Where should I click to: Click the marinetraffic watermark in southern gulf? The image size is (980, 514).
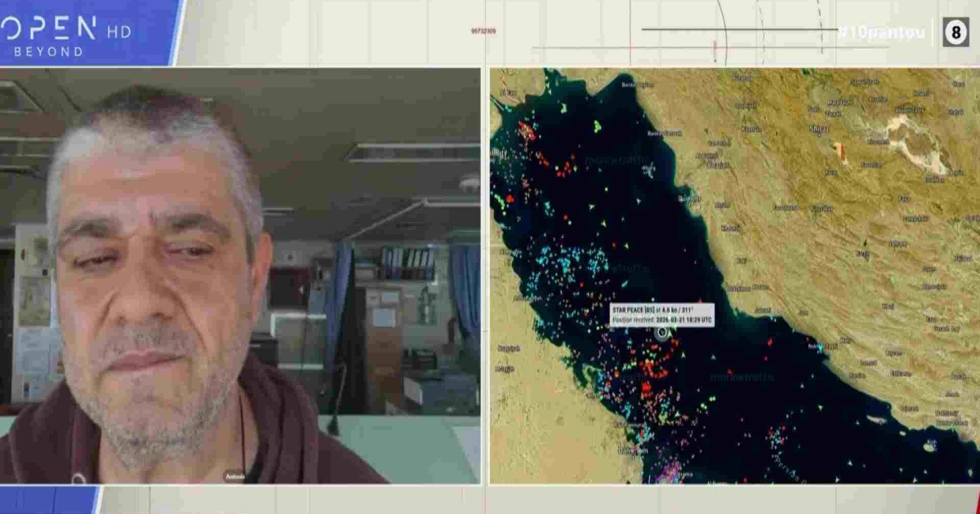tap(736, 377)
